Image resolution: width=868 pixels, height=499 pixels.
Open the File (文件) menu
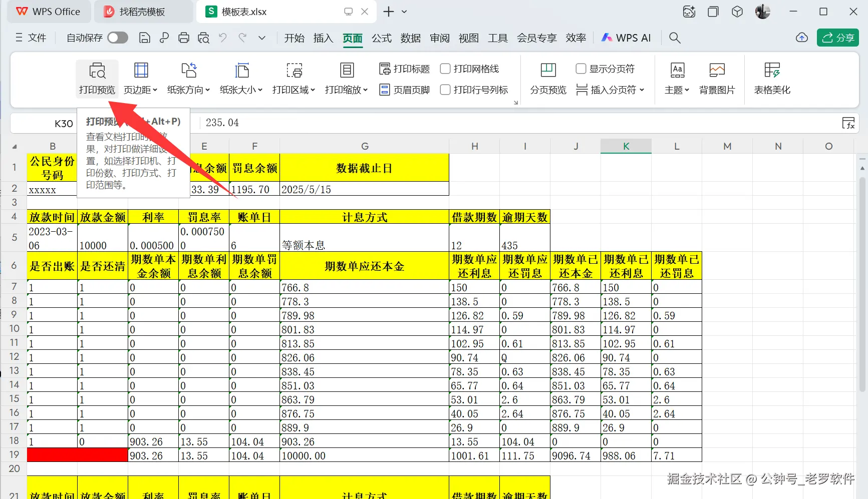point(31,38)
